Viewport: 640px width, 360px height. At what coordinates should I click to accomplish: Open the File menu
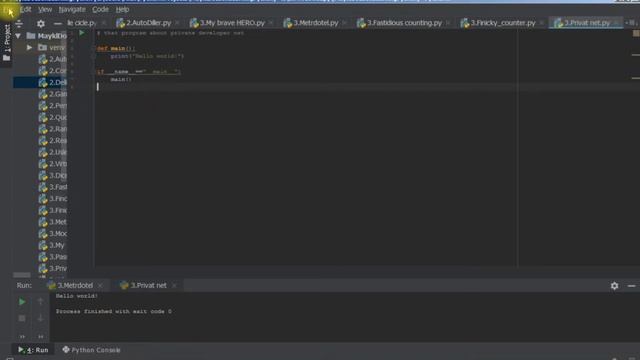pyautogui.click(x=7, y=9)
